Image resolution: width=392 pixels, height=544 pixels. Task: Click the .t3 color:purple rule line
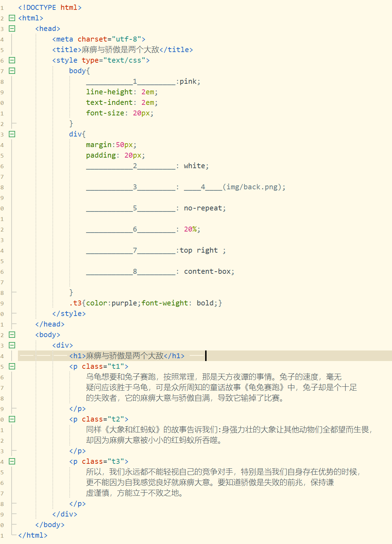(x=145, y=303)
